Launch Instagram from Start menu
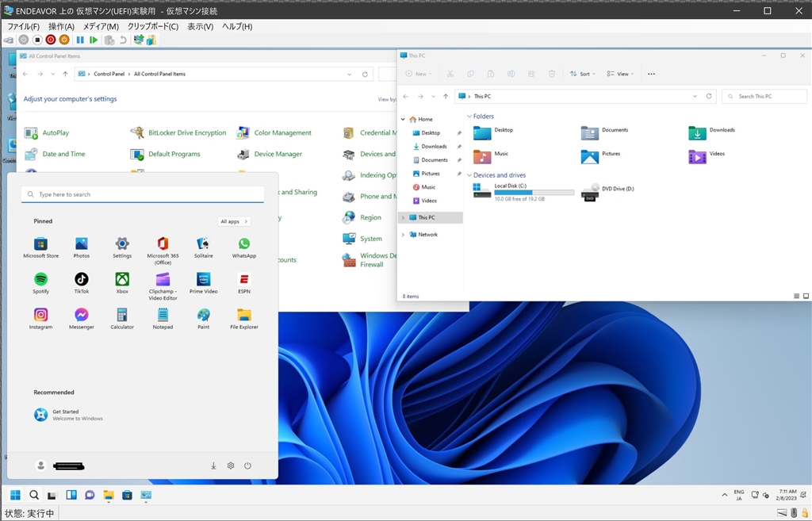This screenshot has width=812, height=521. (x=41, y=319)
